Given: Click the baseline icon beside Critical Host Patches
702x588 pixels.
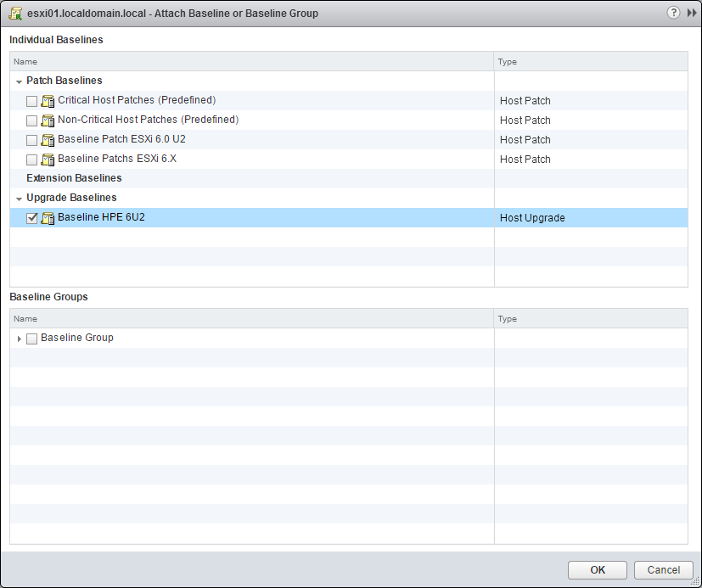Looking at the screenshot, I should coord(48,100).
